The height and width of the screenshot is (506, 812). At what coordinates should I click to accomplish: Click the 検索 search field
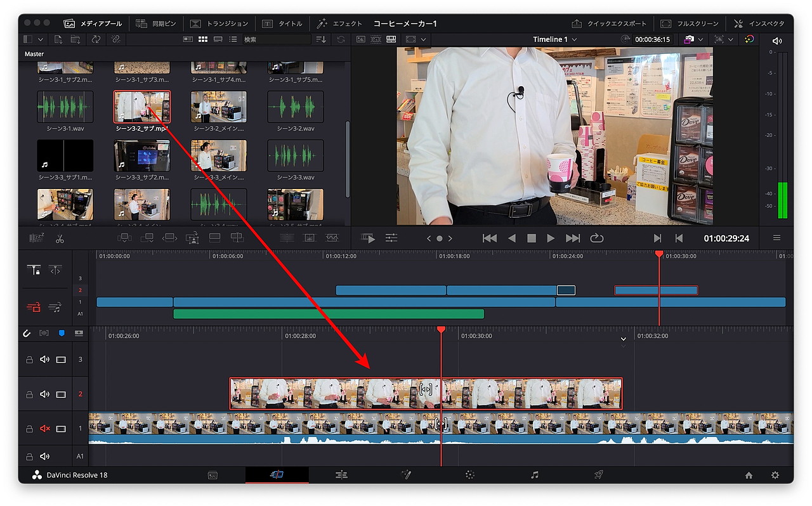point(277,39)
